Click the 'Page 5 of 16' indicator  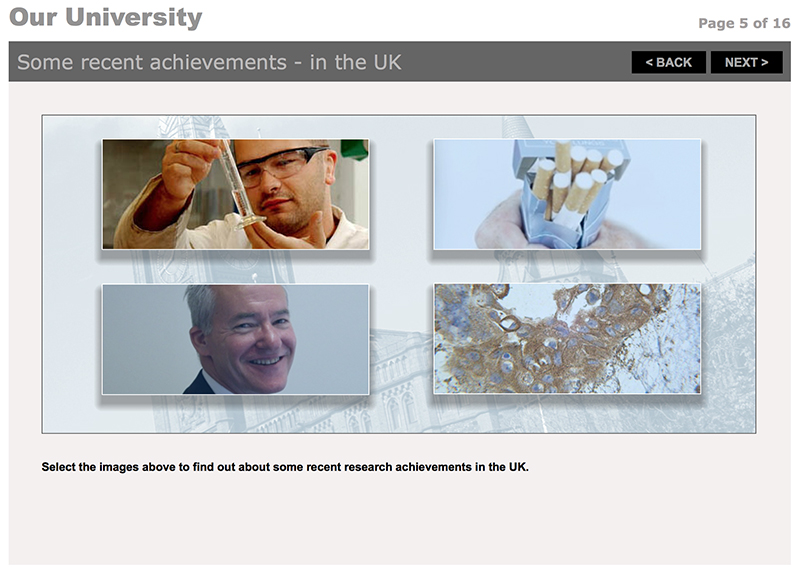744,23
